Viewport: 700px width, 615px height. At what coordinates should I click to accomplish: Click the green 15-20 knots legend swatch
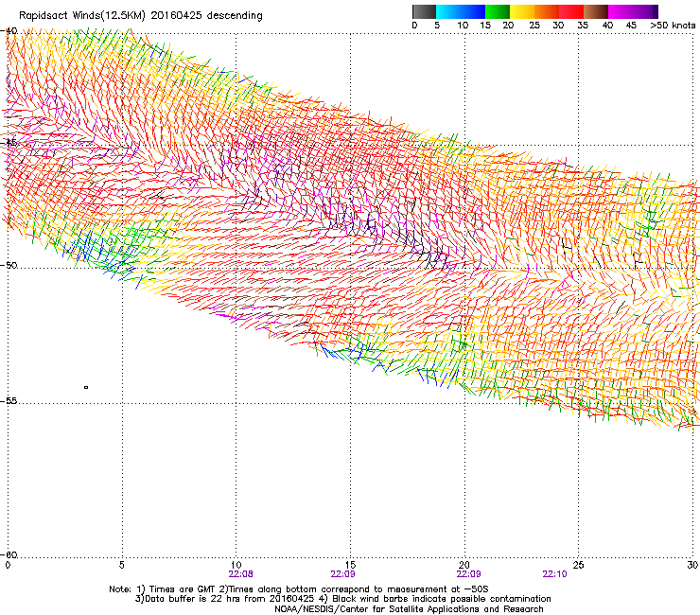tap(498, 11)
